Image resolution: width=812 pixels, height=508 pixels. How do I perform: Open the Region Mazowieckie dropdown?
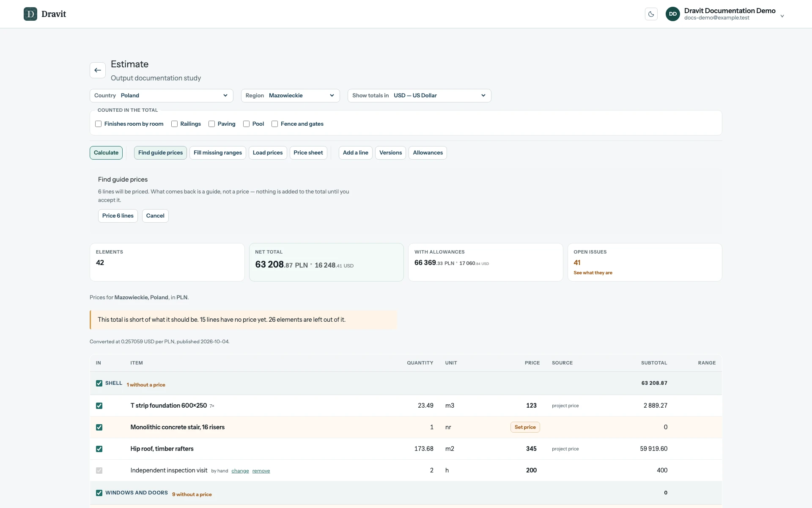(291, 96)
